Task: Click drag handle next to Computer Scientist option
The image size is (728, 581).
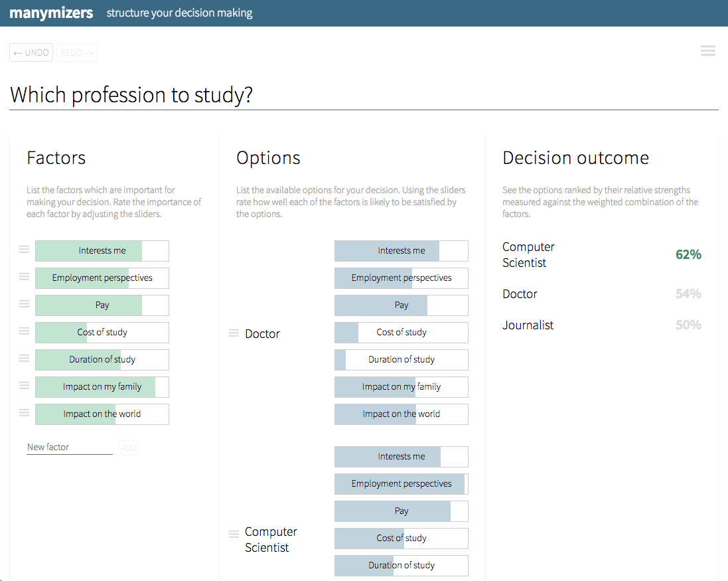Action: [234, 534]
